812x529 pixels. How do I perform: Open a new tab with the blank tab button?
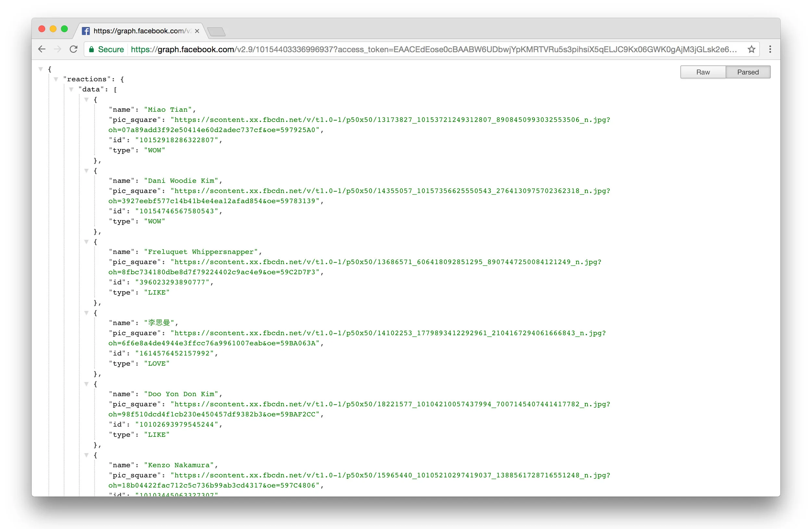point(216,32)
